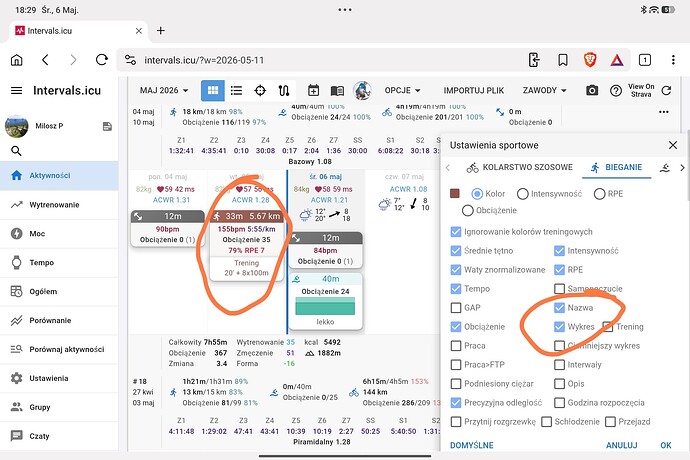Close the Ustawienia sportowe dialog
Viewport: 690px width, 460px height.
point(673,145)
